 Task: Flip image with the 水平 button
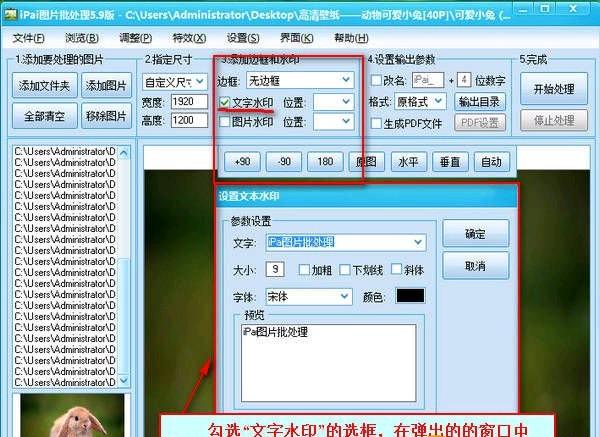[408, 162]
